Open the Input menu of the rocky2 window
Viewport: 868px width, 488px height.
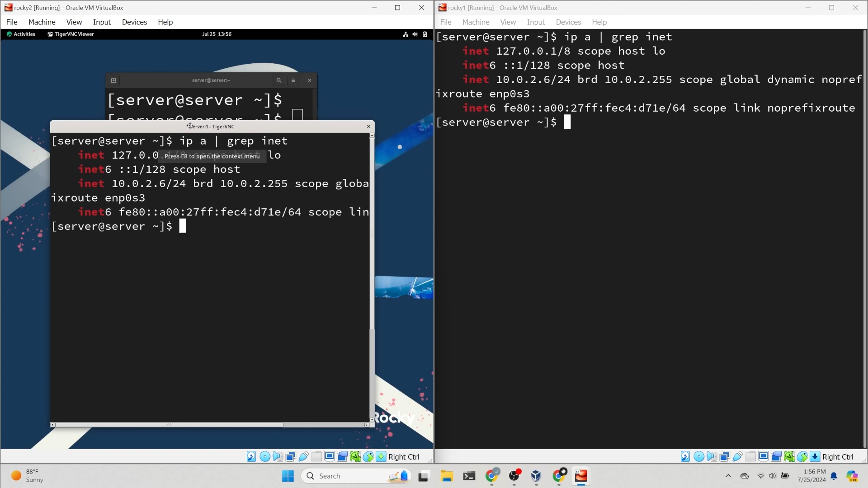102,22
